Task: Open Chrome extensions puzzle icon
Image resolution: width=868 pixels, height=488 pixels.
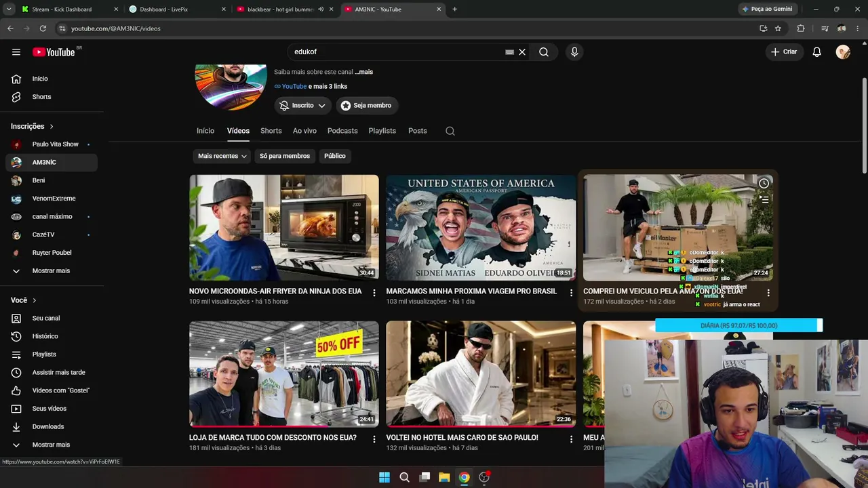Action: 801,28
